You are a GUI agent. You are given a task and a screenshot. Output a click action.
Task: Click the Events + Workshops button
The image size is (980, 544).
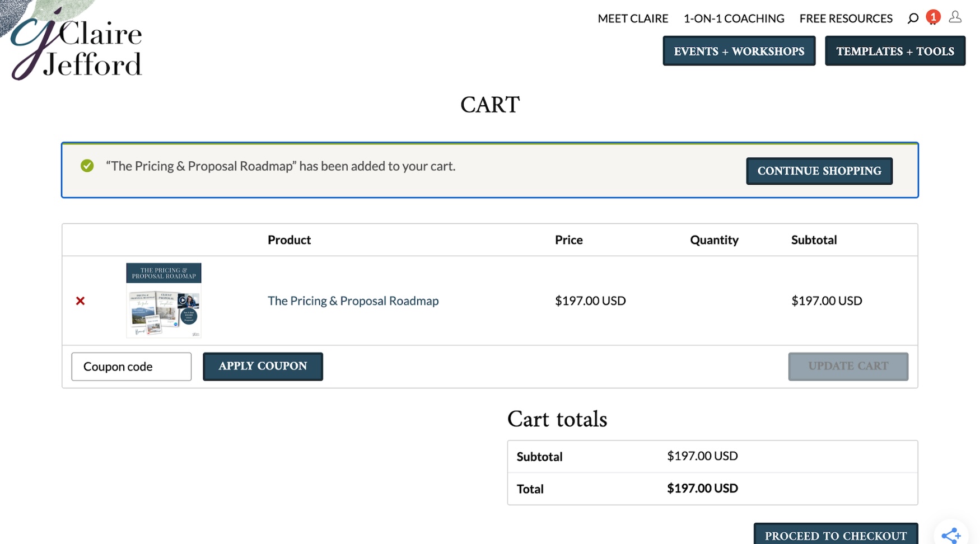point(739,51)
